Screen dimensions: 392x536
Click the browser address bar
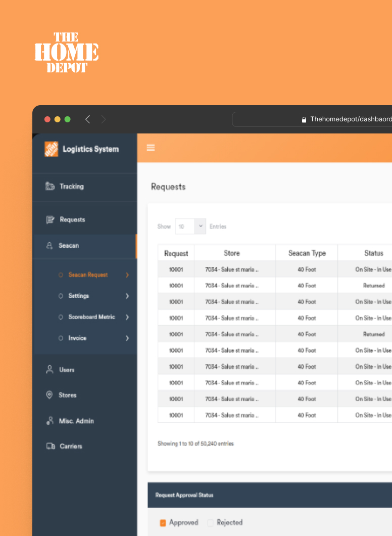[312, 119]
